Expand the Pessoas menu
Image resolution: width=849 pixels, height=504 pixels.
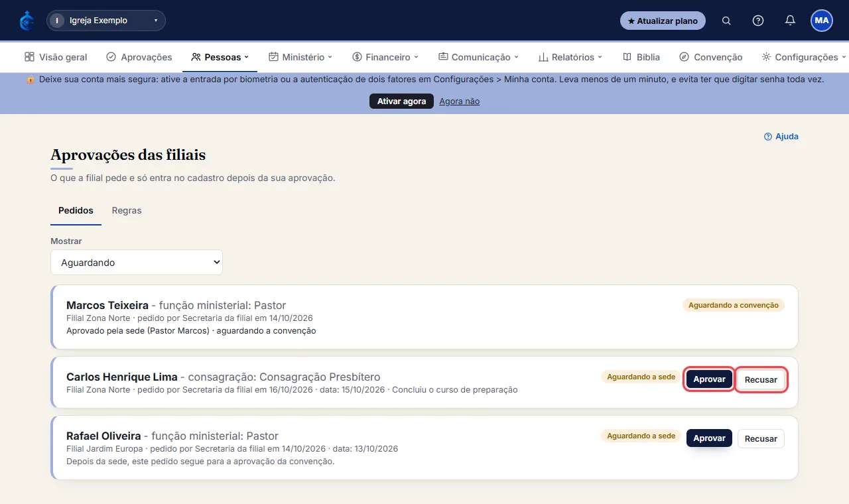(x=220, y=57)
